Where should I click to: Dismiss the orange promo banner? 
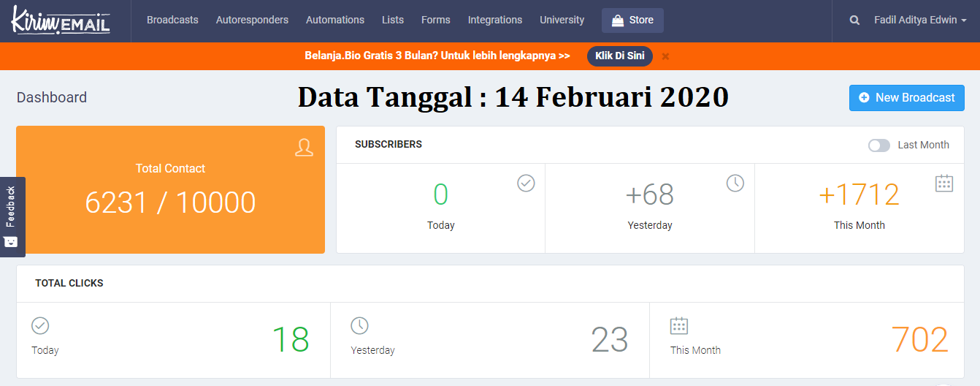[x=665, y=56]
